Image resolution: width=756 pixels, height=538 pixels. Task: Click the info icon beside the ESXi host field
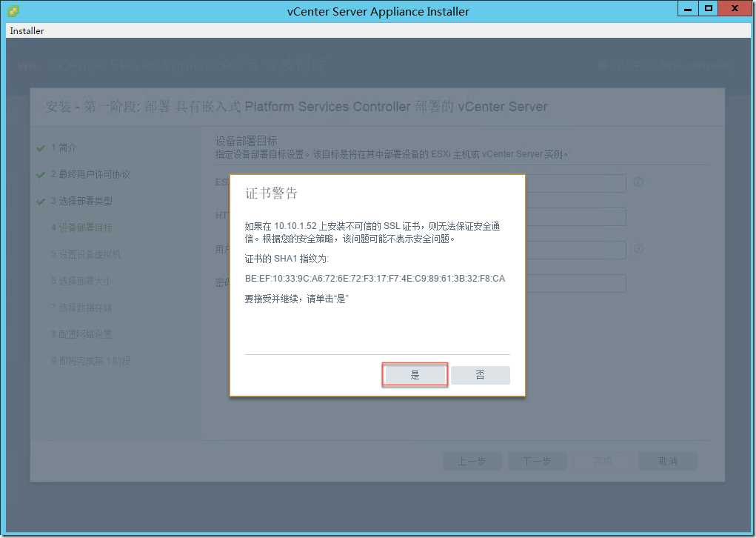click(x=638, y=182)
